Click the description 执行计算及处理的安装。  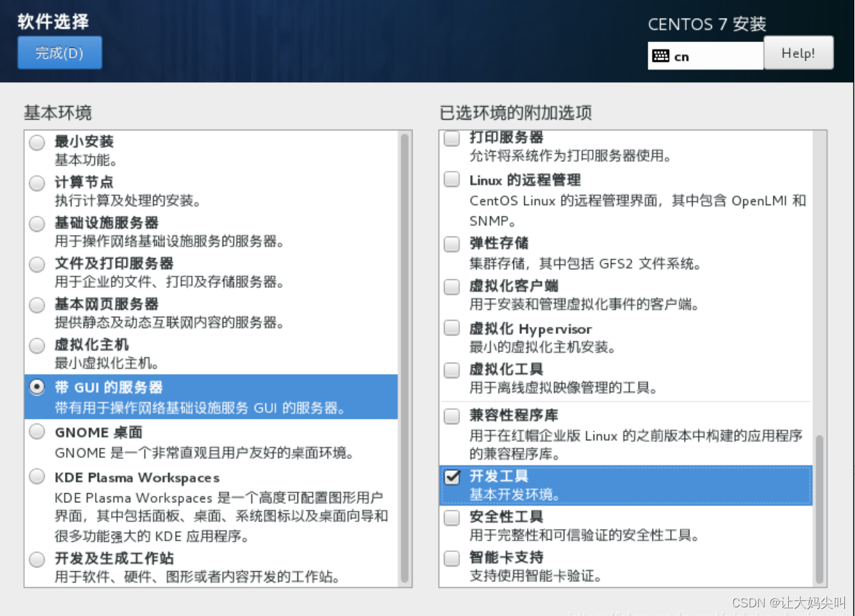128,200
